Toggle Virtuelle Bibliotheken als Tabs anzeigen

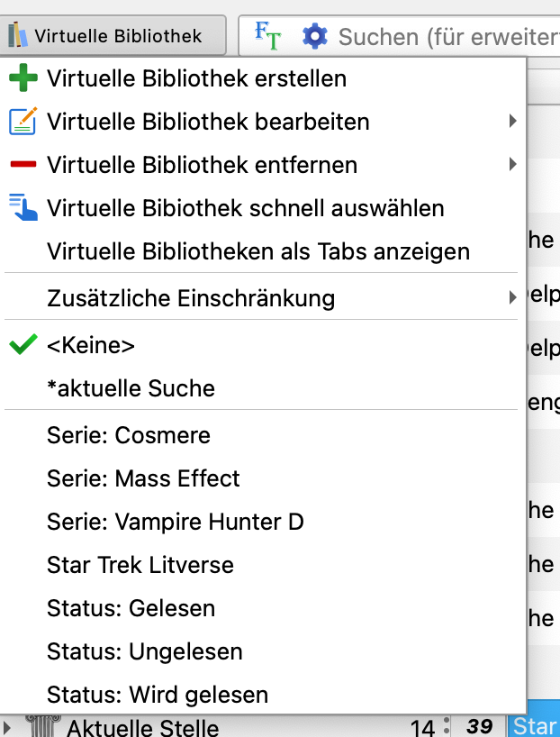pos(258,251)
